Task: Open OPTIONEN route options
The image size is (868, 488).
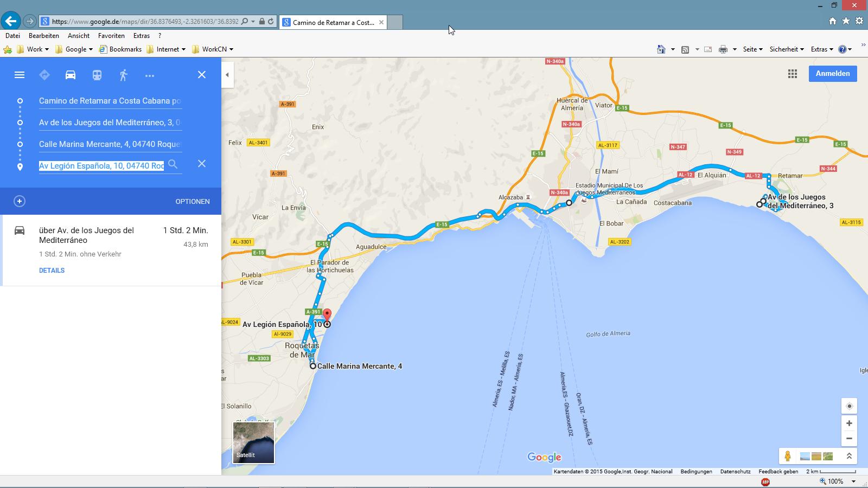Action: [x=193, y=201]
